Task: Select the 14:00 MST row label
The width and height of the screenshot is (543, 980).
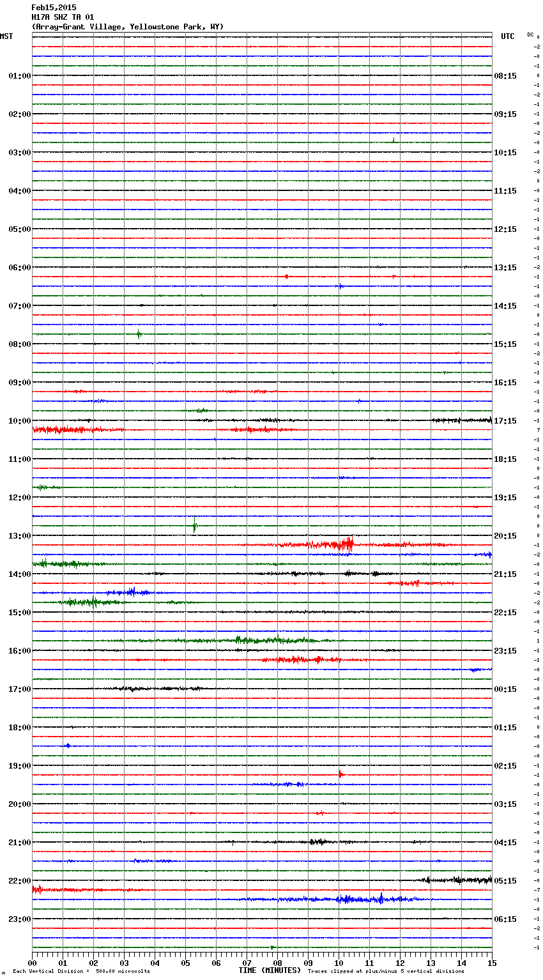Action: pos(20,574)
